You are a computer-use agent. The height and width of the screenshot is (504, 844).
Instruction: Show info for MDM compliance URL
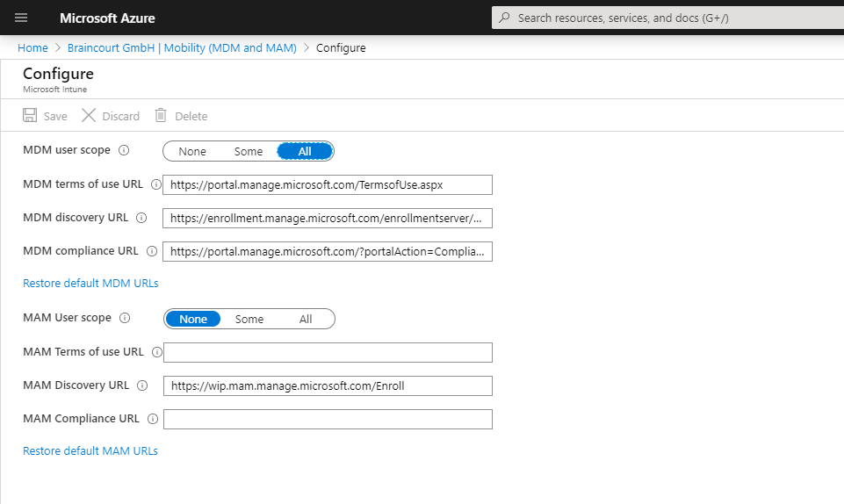click(x=152, y=251)
